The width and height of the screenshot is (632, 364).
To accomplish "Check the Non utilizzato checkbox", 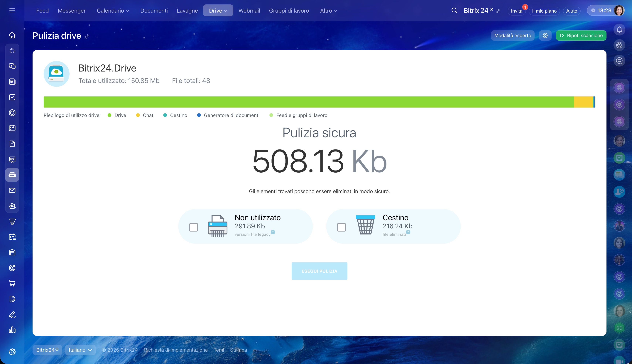I will pyautogui.click(x=193, y=227).
